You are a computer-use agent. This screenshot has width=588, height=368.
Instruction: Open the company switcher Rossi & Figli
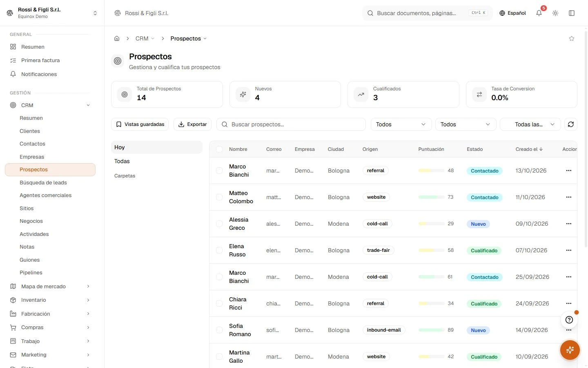(x=52, y=13)
